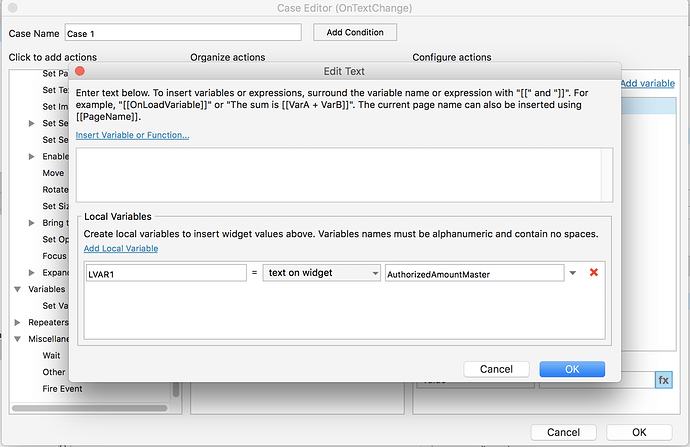Confirm Edit Text dialog with OK
Screen dimensions: 690x447
(x=571, y=369)
